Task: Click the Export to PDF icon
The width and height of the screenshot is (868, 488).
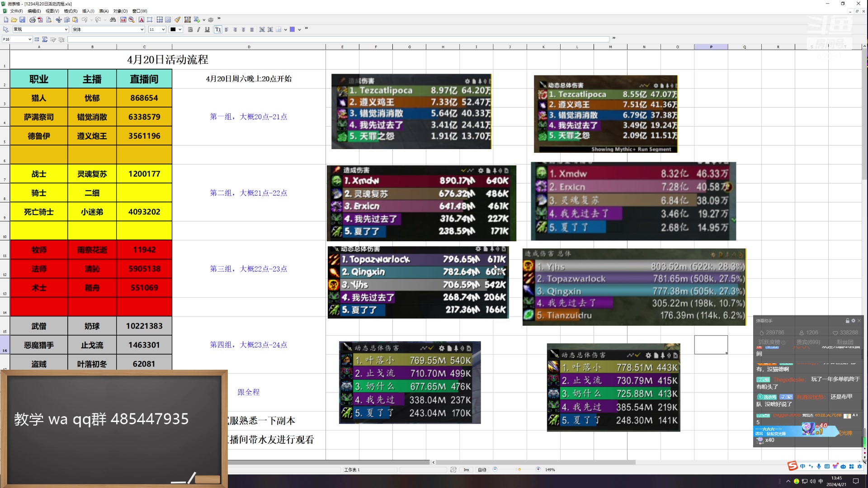Action: [41, 20]
